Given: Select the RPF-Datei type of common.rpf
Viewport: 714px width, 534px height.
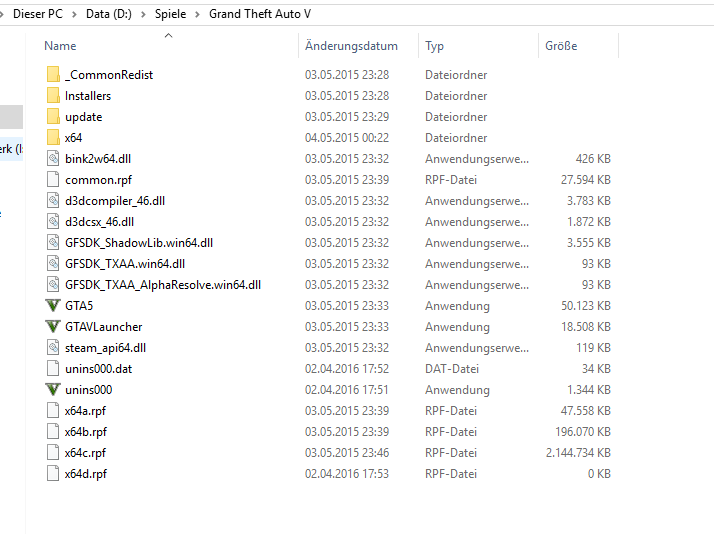Looking at the screenshot, I should [x=451, y=180].
